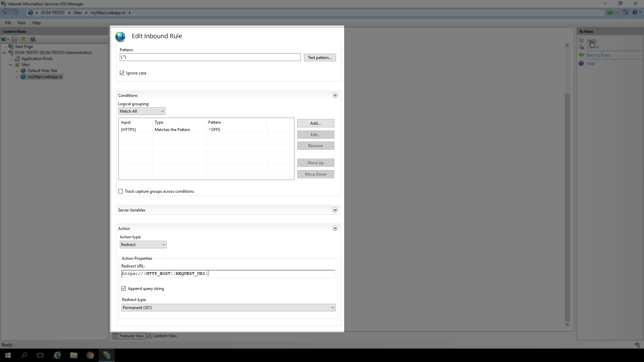Uncheck Append query string
Viewport: 644px width, 362px height.
[x=124, y=289]
